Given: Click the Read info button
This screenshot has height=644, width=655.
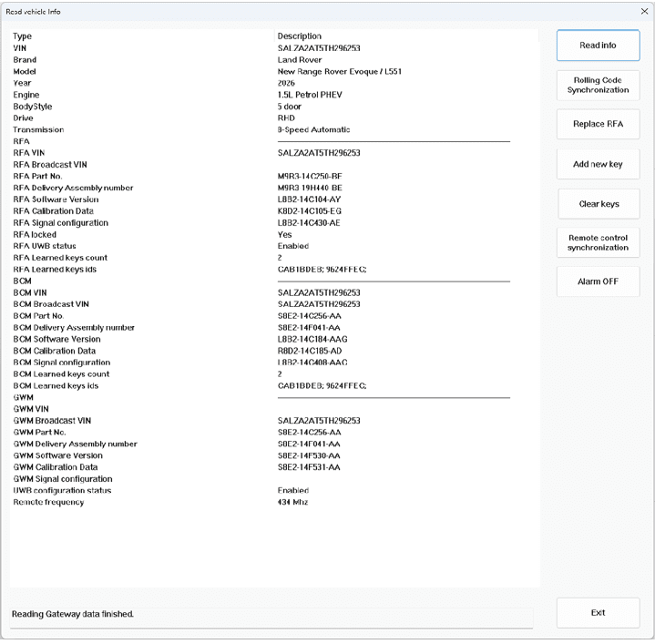Looking at the screenshot, I should 598,46.
